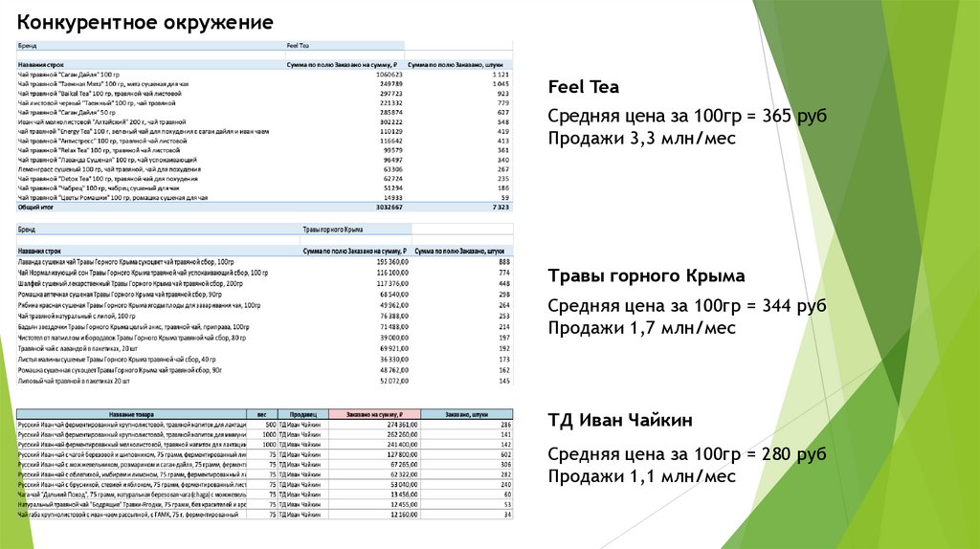Click the "Название товара" column header
980x549 pixels.
(134, 414)
